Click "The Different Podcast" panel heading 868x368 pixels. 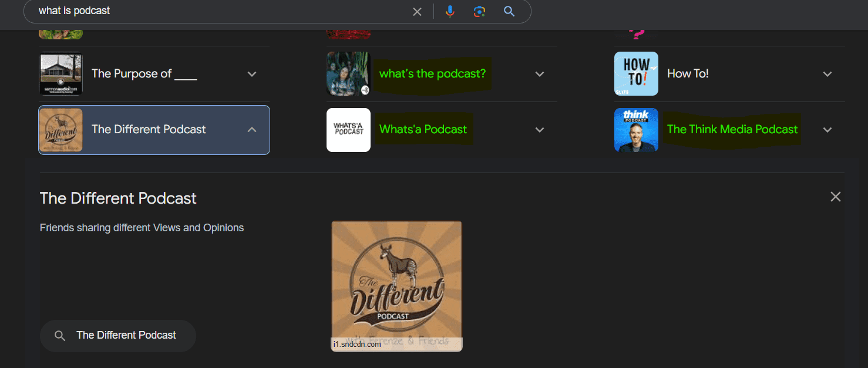(x=118, y=198)
